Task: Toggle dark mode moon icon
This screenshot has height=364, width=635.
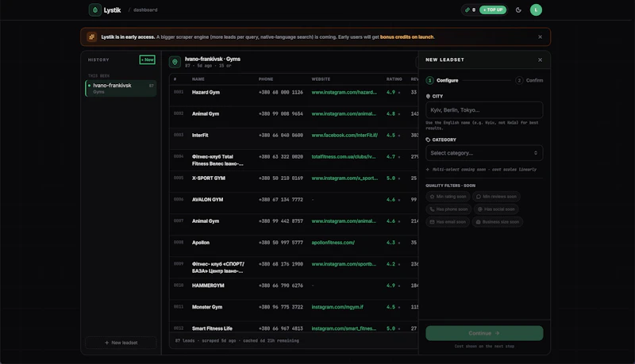Action: pos(518,10)
